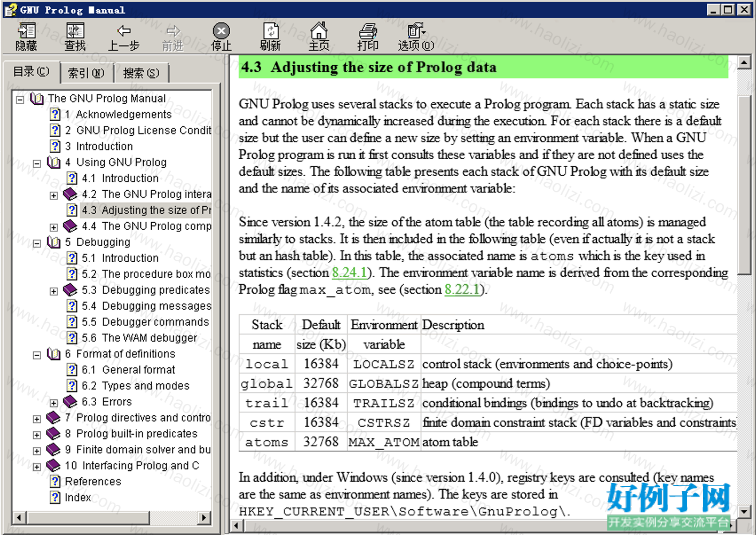
Task: Click the contents tree horizontal scrollbar thumb
Action: (x=88, y=517)
